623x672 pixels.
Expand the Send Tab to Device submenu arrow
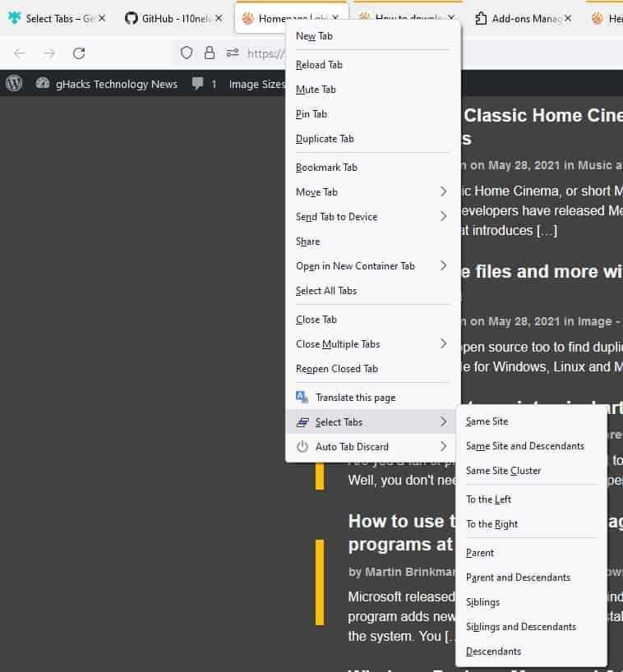443,216
